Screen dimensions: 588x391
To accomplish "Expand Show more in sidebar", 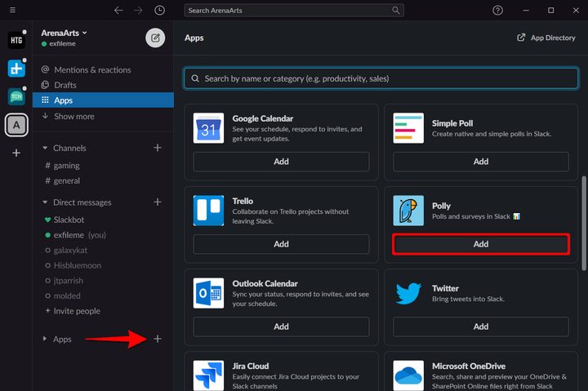I will [103, 116].
